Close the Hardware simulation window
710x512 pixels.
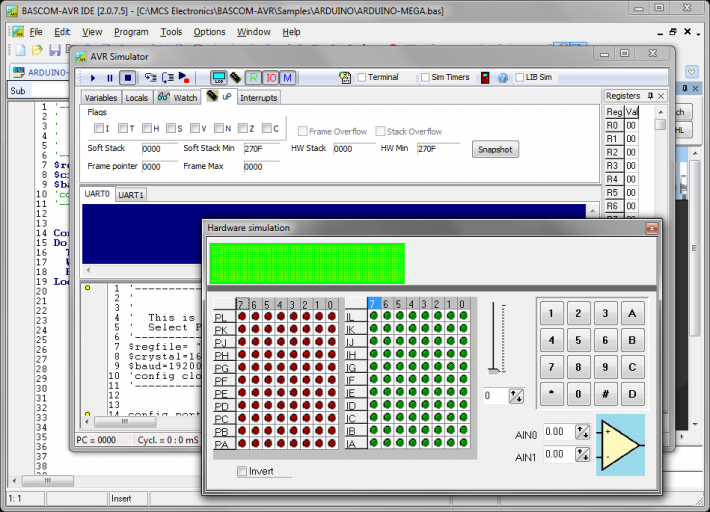[652, 228]
